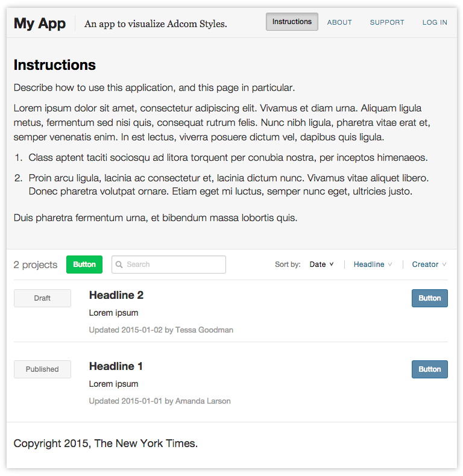
Task: Open the Support page
Action: [387, 22]
